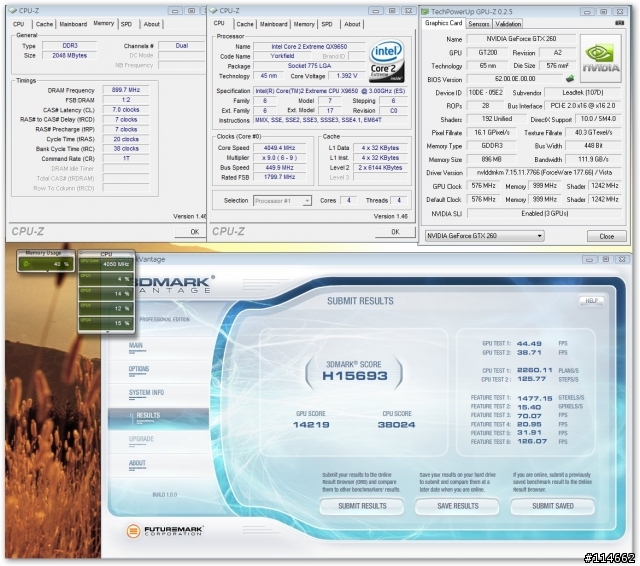Open ABOUT in 3DMark sidebar
The image size is (640, 566).
click(x=137, y=463)
